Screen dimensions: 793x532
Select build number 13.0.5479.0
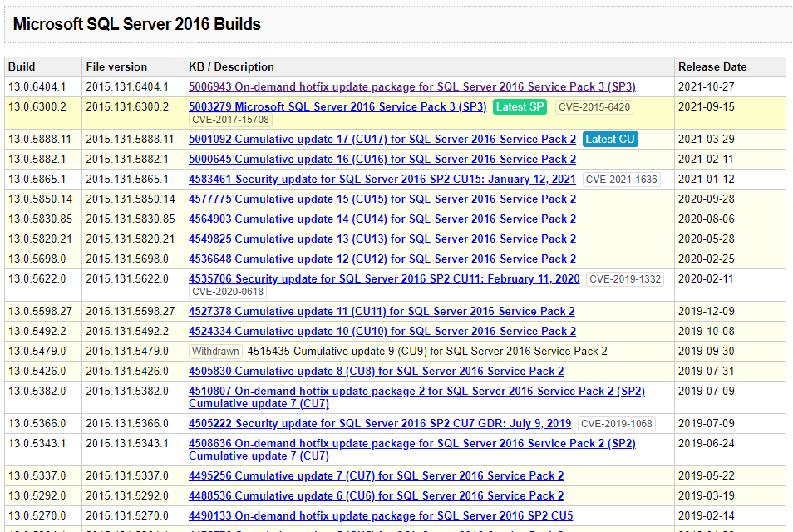(x=37, y=352)
